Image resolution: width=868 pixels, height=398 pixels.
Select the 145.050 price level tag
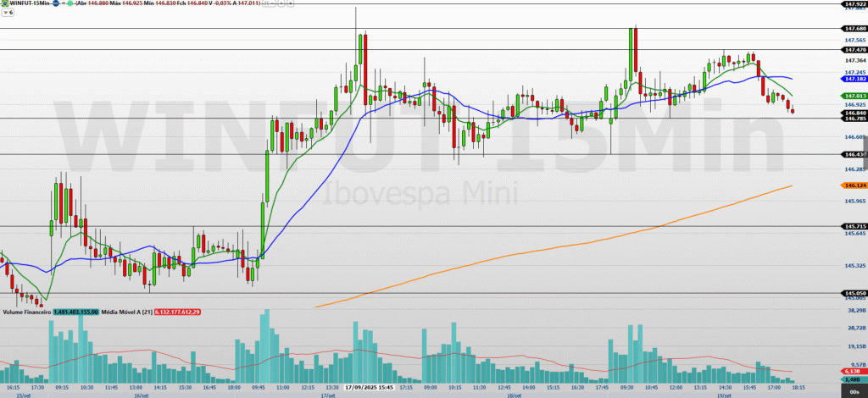tap(854, 293)
